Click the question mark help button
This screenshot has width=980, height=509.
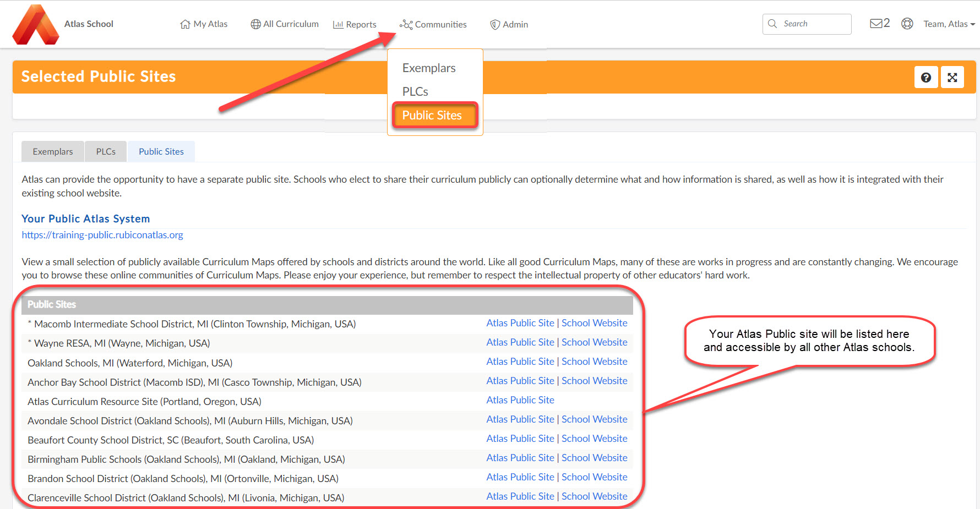point(926,78)
